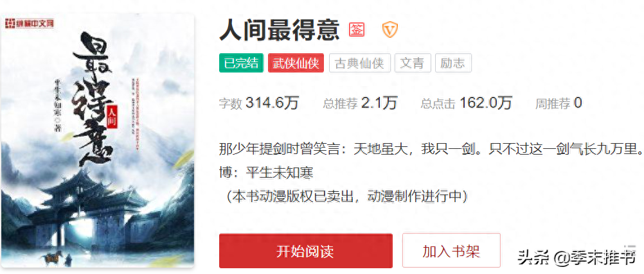Click the book title 人间最得意
The image size is (644, 274).
[x=280, y=30]
